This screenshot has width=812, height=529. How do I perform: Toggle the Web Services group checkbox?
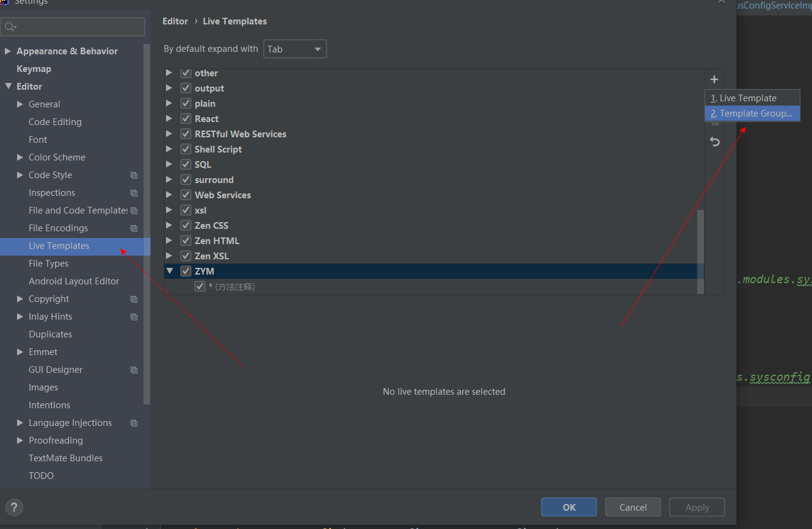(x=186, y=195)
